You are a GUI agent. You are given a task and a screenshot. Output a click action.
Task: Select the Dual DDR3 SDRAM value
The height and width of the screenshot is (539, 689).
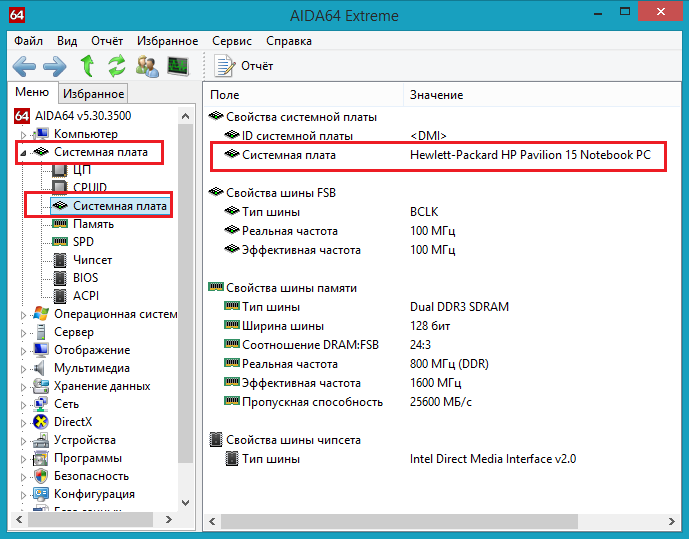pyautogui.click(x=459, y=307)
